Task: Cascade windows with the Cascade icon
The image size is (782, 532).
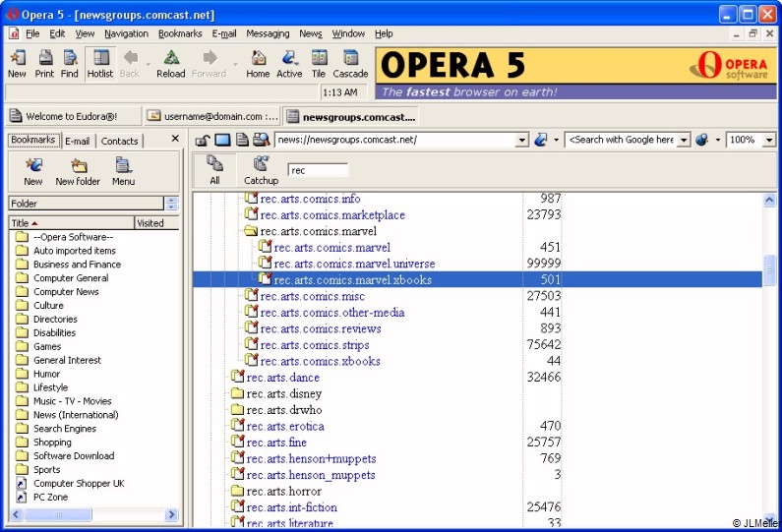Action: point(350,64)
